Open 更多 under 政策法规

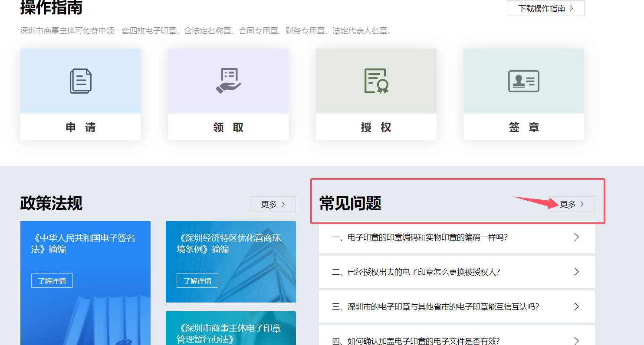click(273, 204)
